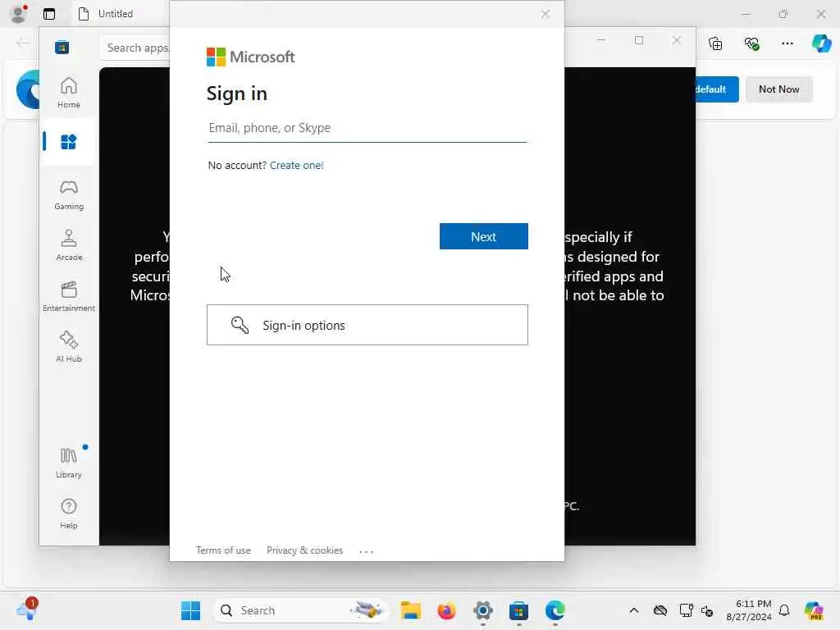Open Home in Microsoft Store sidebar
The height and width of the screenshot is (630, 840).
[x=69, y=93]
